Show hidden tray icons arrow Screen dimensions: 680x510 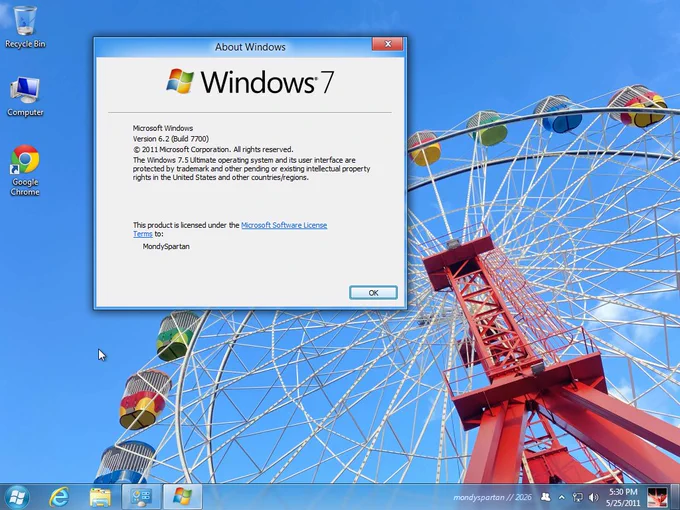[x=562, y=497]
